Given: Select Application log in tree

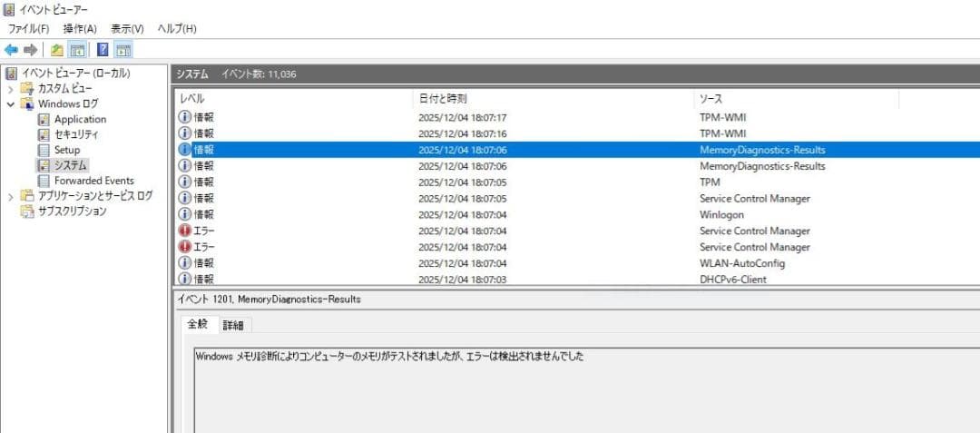Looking at the screenshot, I should (x=80, y=119).
